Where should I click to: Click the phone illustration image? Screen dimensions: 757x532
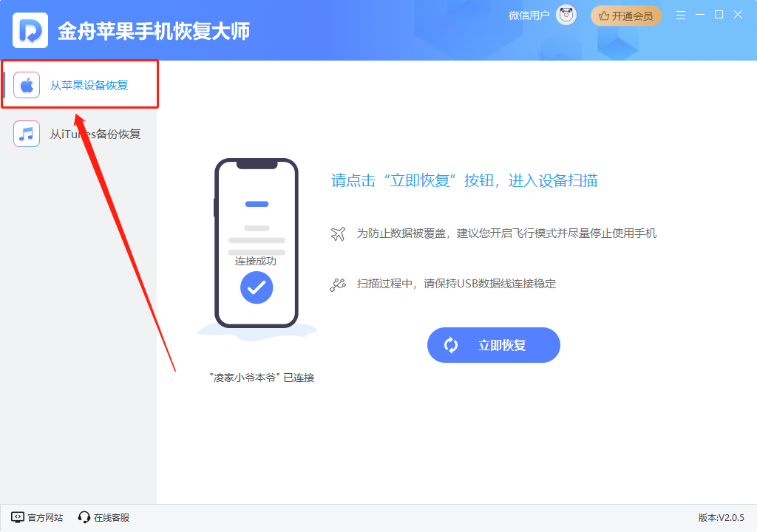(x=257, y=246)
